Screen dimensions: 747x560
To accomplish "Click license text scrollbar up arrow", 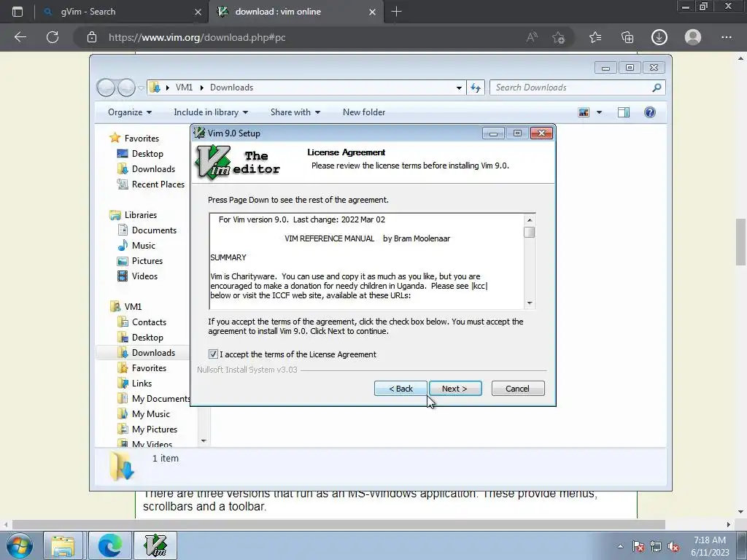I will (x=530, y=220).
